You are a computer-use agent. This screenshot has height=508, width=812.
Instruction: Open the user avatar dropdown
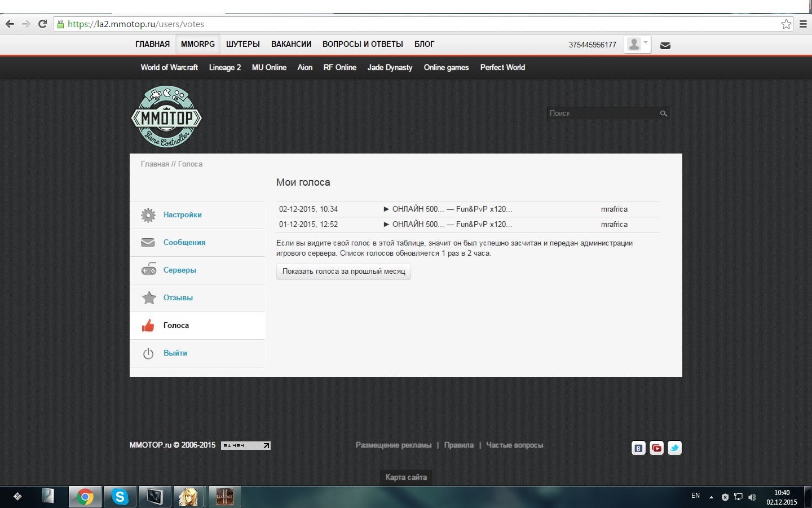point(637,45)
